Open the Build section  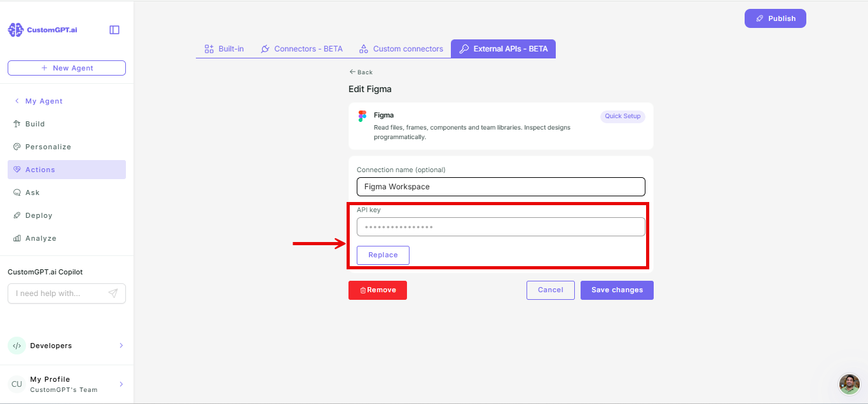(67, 124)
